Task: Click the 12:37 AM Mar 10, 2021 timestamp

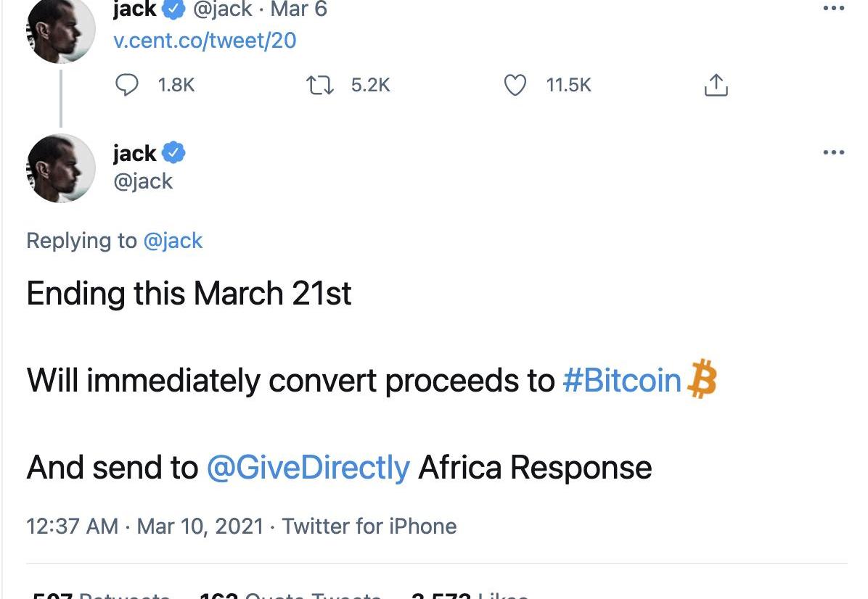Action: click(144, 526)
